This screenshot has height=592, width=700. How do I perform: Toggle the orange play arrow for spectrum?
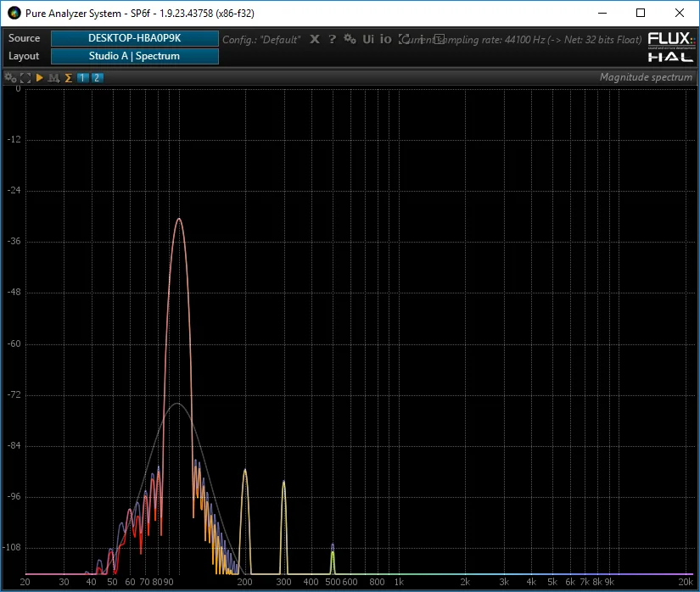coord(39,78)
